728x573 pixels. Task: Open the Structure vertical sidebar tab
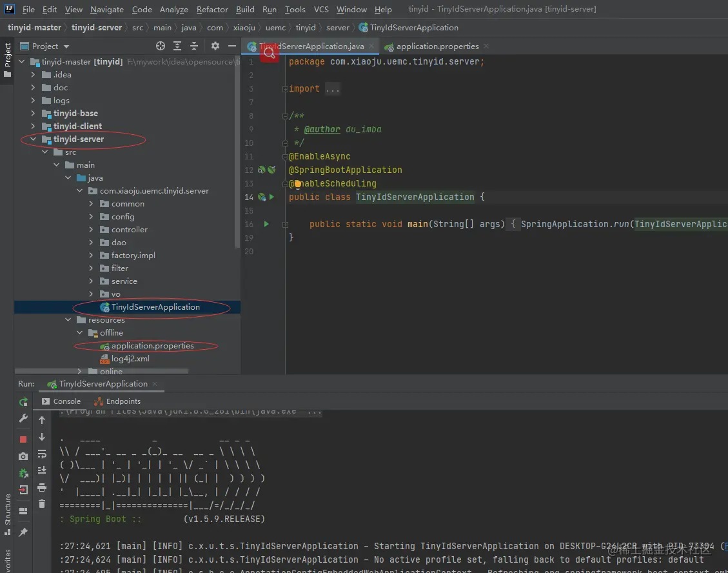click(x=8, y=514)
